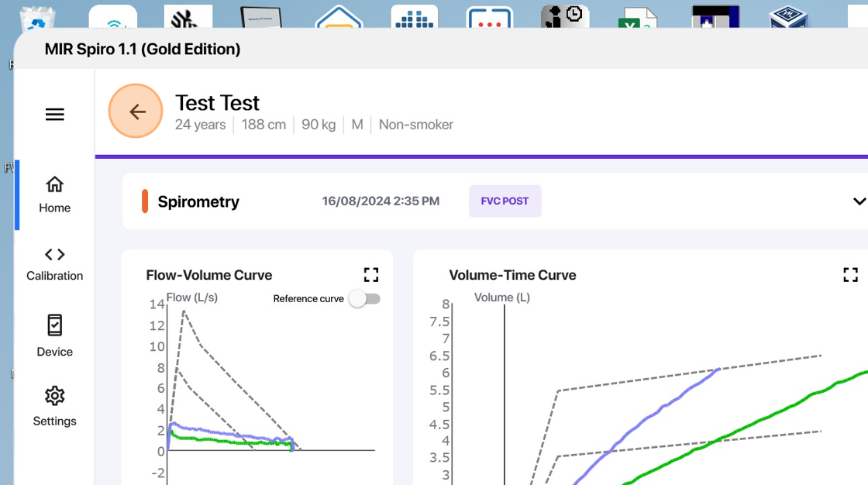The image size is (868, 485).
Task: Open Calibration in the sidebar
Action: pyautogui.click(x=55, y=264)
